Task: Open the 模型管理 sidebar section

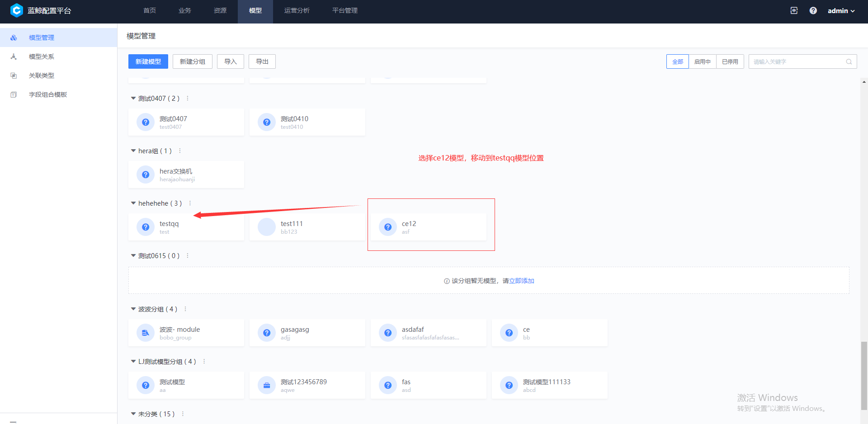Action: [41, 37]
